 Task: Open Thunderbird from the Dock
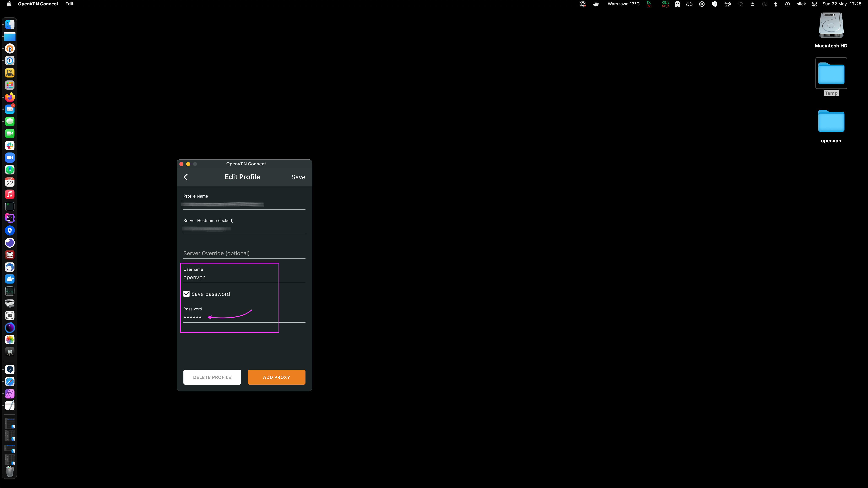(x=10, y=267)
